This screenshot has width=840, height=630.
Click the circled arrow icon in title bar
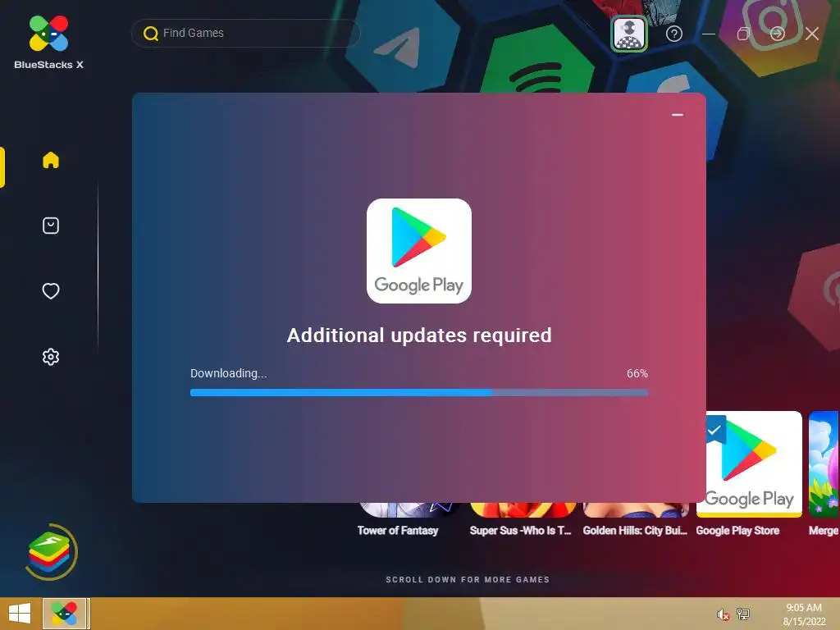click(778, 34)
